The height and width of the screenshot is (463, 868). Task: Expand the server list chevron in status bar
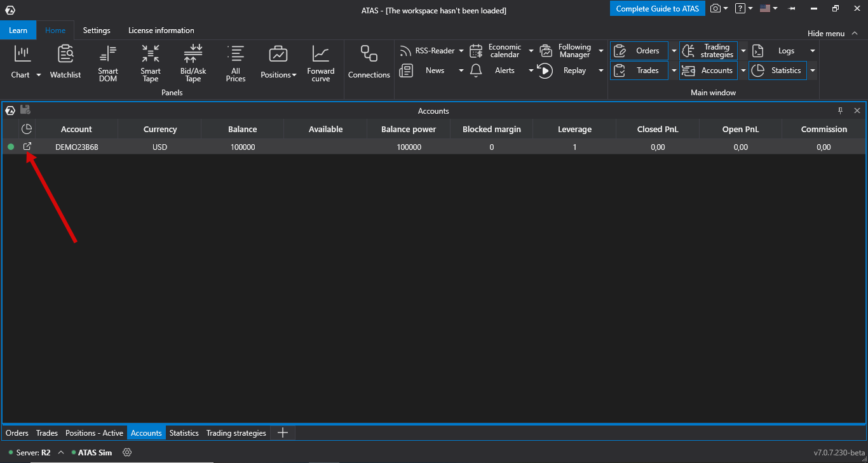click(x=61, y=452)
